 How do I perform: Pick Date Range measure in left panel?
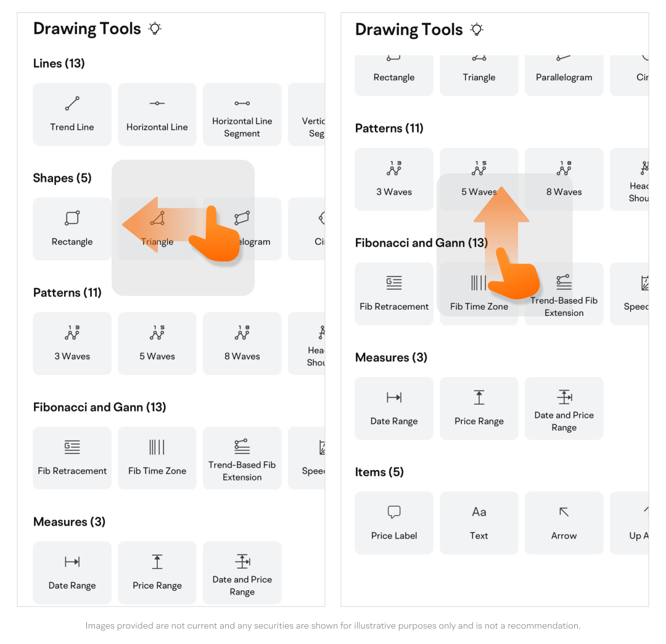tap(72, 572)
